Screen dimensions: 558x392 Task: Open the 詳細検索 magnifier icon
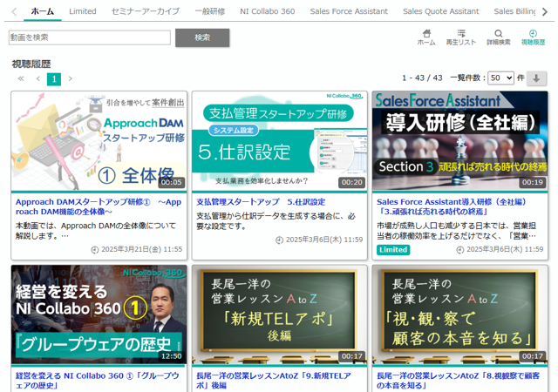tap(498, 37)
